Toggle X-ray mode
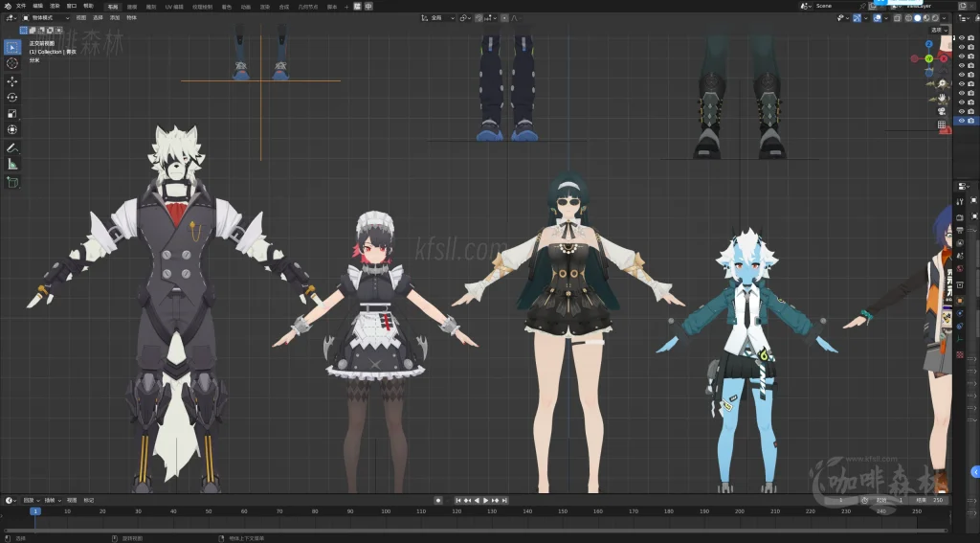Screen dimensions: 980x543 898,18
